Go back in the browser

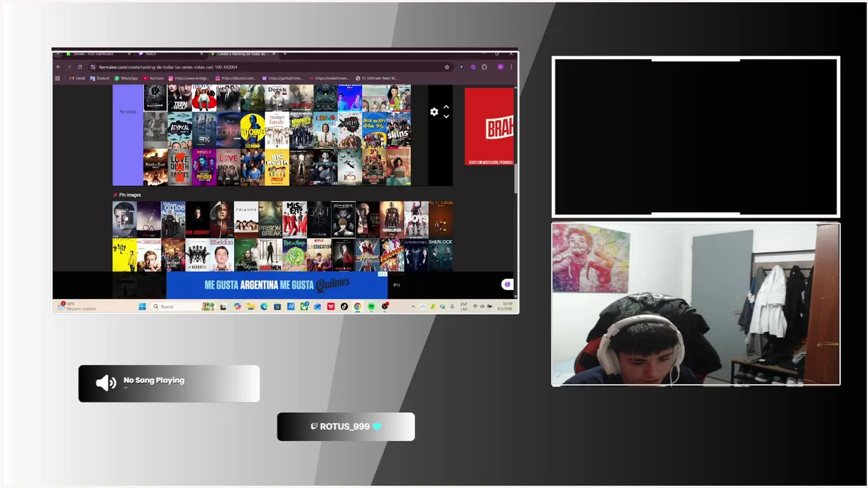[58, 67]
